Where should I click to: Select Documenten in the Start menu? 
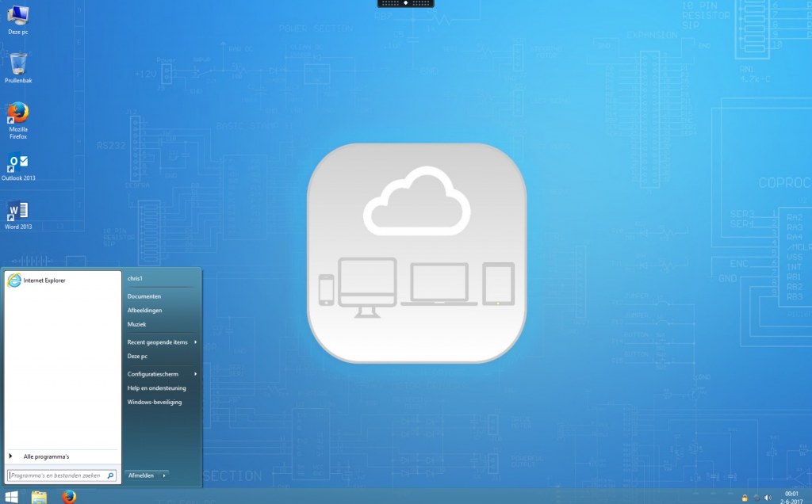pos(144,296)
